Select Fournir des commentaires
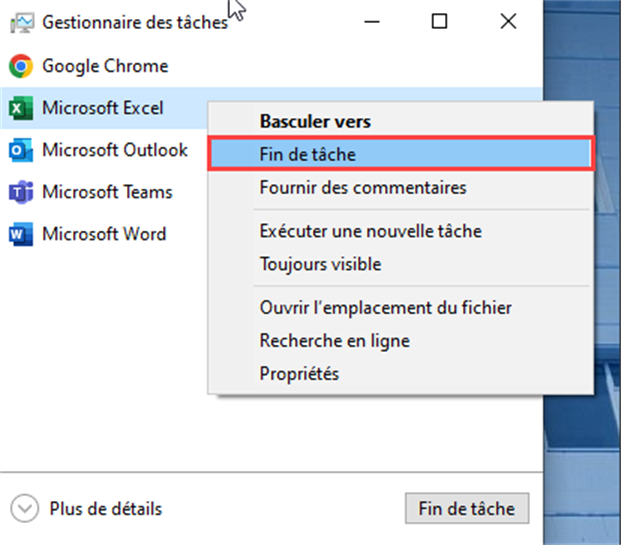 (x=362, y=187)
